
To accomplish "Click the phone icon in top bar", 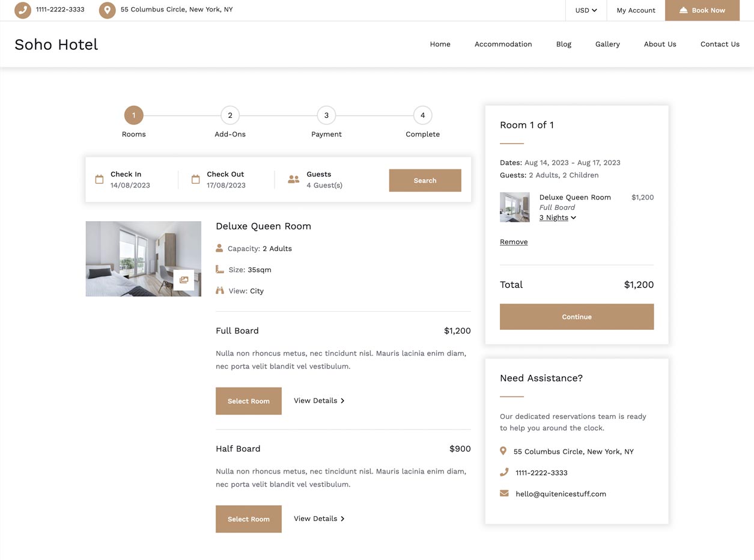I will pos(23,10).
